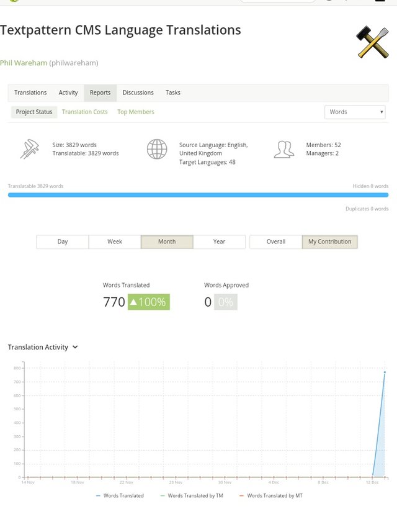Open Top Members report
The height and width of the screenshot is (532, 397).
pyautogui.click(x=136, y=112)
